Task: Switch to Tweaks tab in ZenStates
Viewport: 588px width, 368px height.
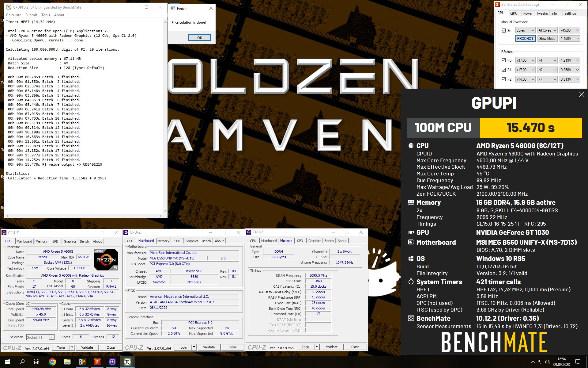Action: [542, 13]
